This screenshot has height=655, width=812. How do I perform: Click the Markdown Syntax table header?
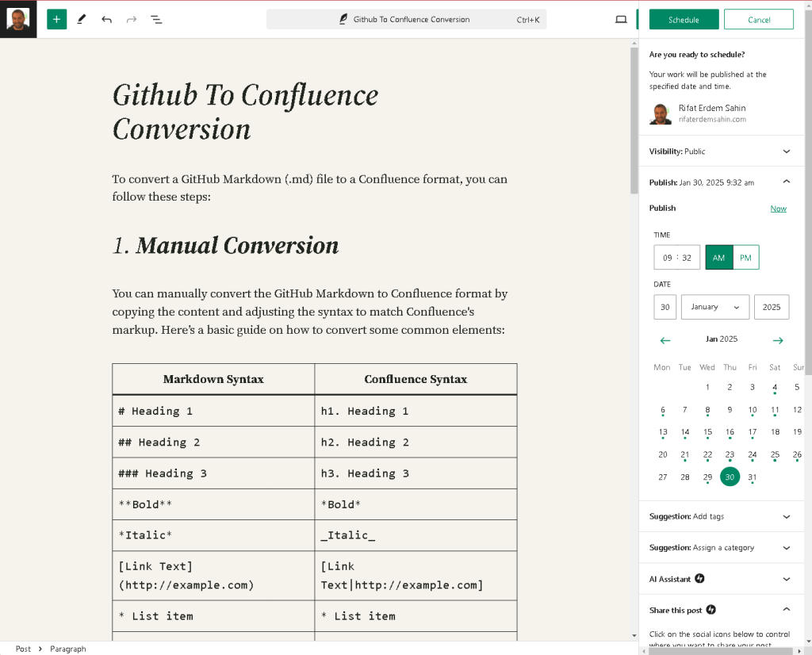point(213,379)
